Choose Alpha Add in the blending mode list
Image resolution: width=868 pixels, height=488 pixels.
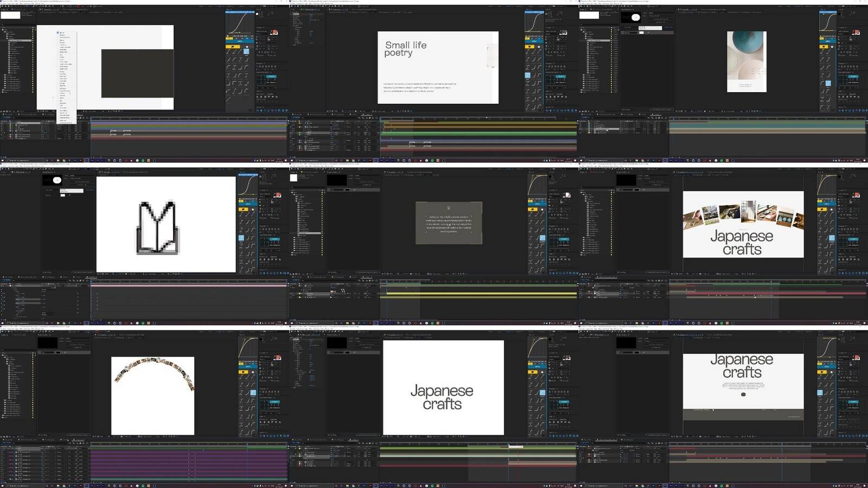click(x=63, y=120)
